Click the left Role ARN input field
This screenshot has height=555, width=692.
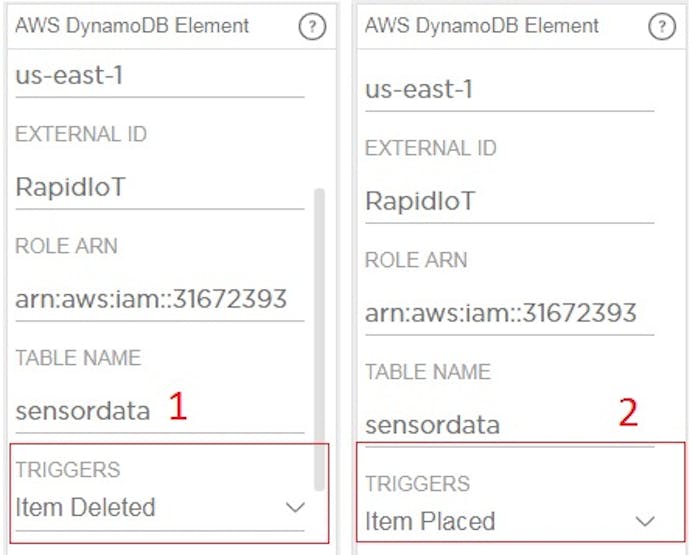coord(160,299)
